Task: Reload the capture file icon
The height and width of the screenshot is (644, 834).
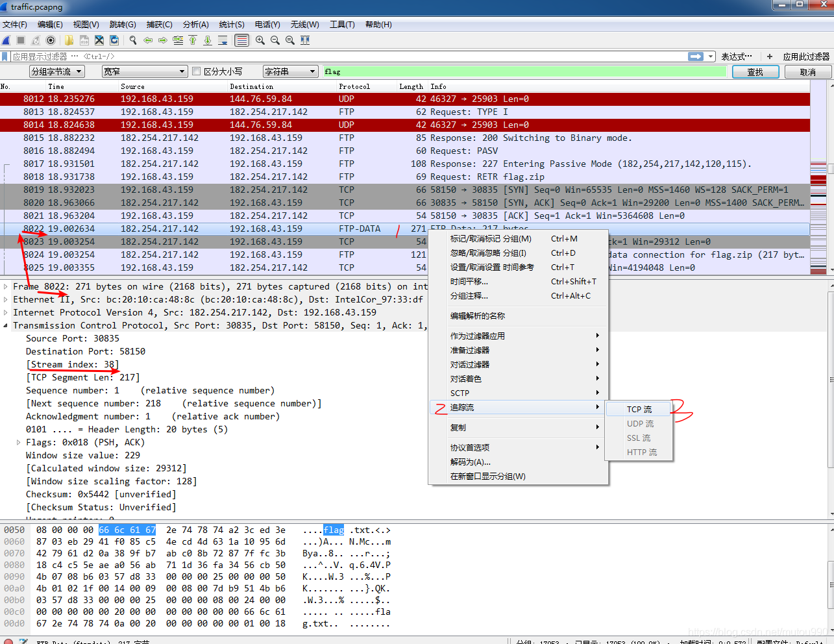Action: 114,40
